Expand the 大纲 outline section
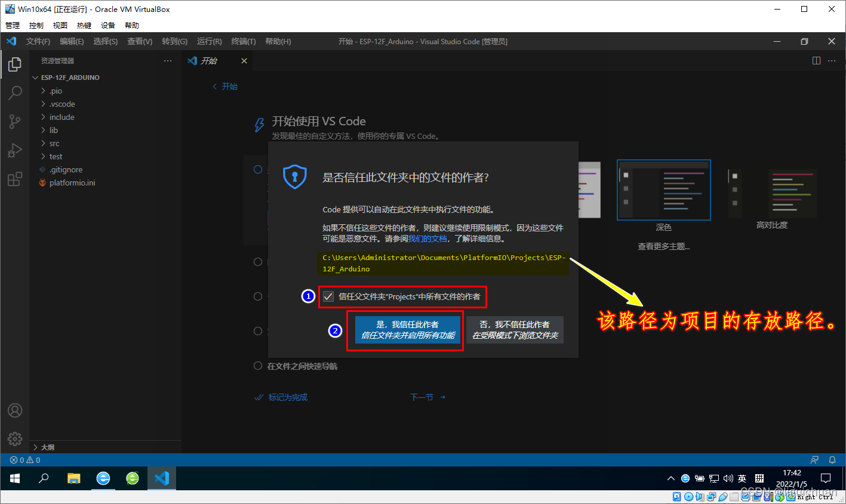Image resolution: width=846 pixels, height=504 pixels. click(x=105, y=447)
